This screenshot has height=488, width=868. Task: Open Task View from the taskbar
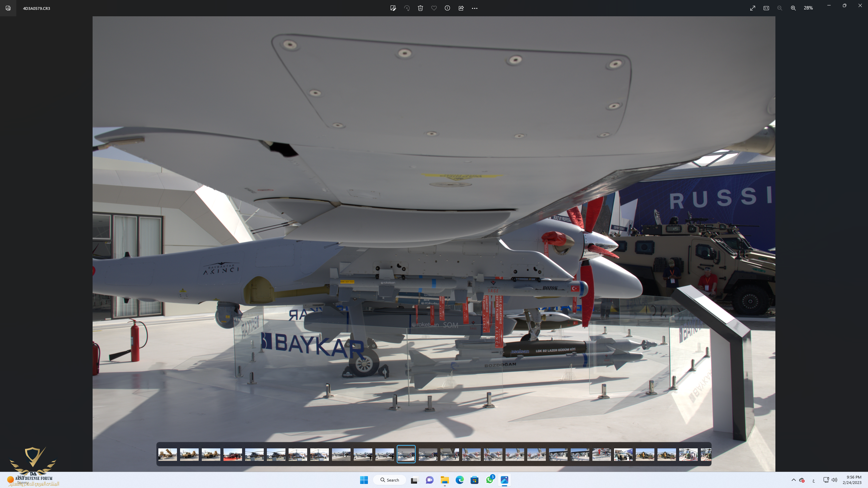pyautogui.click(x=414, y=480)
